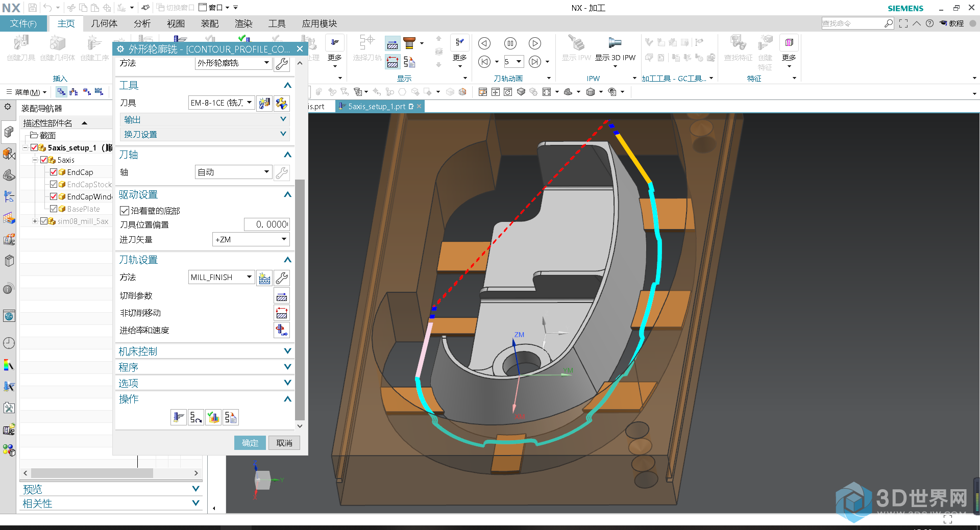Open non-cutting moves icon

coord(282,313)
